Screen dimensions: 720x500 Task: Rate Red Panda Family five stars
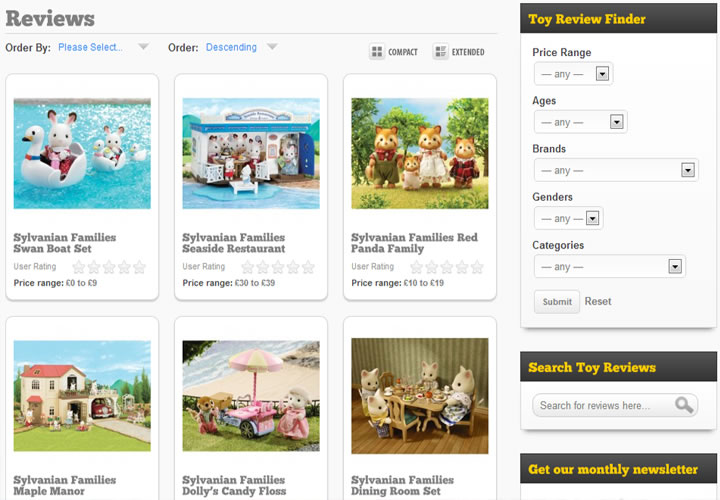tap(478, 267)
